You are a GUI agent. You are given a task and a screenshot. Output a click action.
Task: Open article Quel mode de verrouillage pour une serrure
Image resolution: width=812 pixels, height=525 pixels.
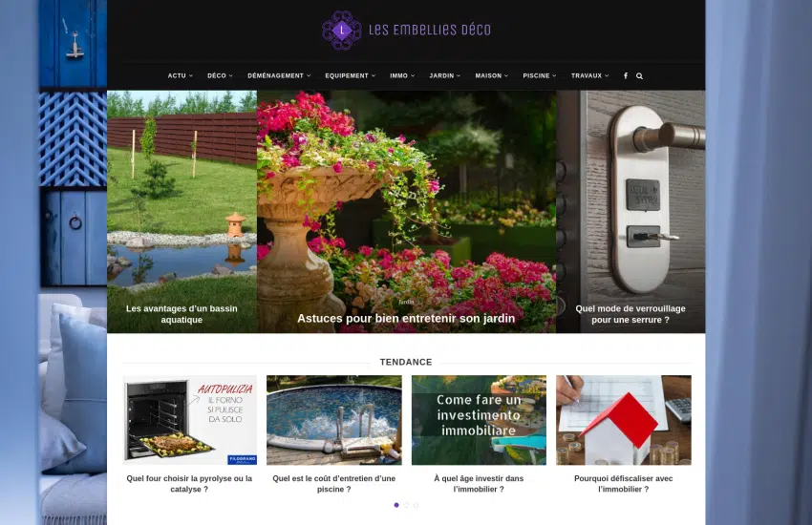coord(630,314)
